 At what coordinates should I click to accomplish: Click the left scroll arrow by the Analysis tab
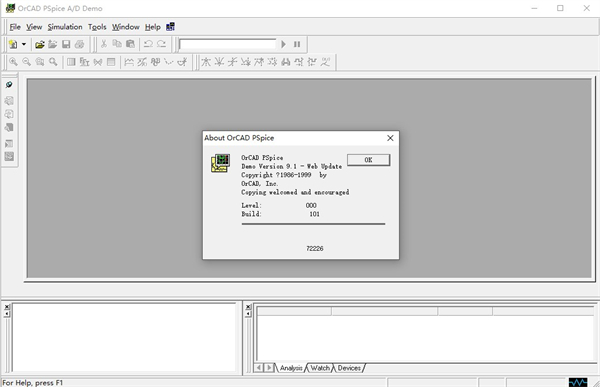pos(259,368)
